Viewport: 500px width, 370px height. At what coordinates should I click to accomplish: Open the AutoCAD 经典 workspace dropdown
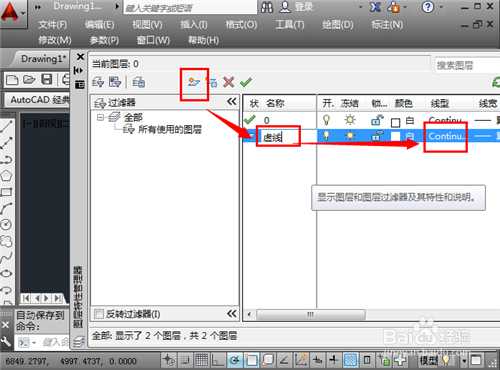pyautogui.click(x=37, y=100)
